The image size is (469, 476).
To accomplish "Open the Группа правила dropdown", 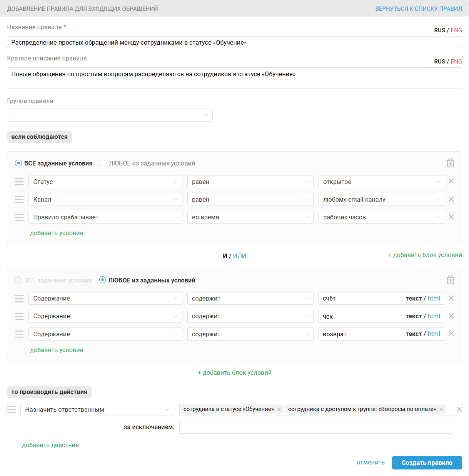I will tap(110, 115).
